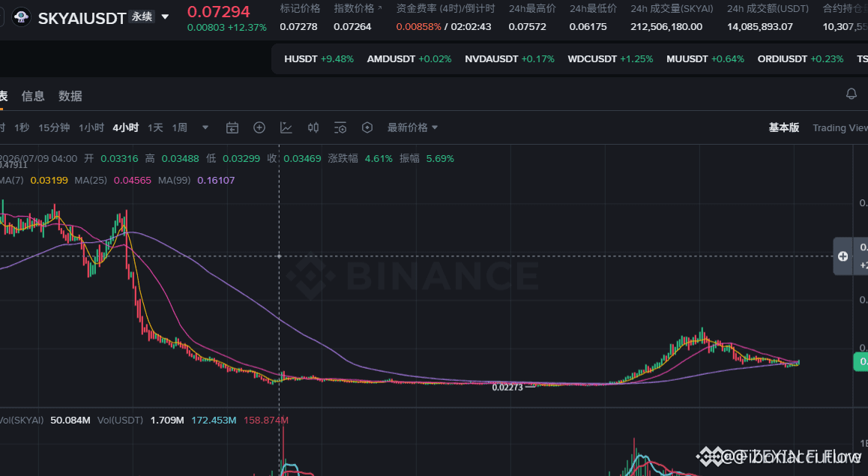This screenshot has width=868, height=476.
Task: Click the 24h high value 0.07572
Action: [527, 26]
